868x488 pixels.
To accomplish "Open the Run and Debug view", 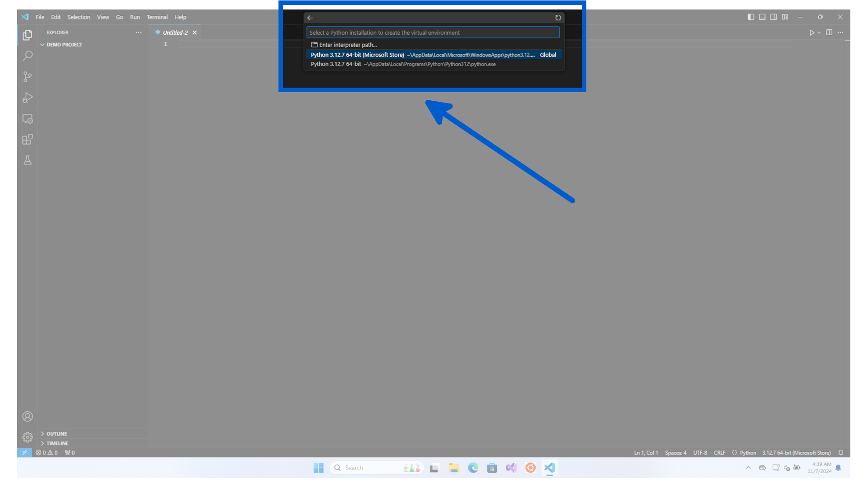I will tap(28, 98).
